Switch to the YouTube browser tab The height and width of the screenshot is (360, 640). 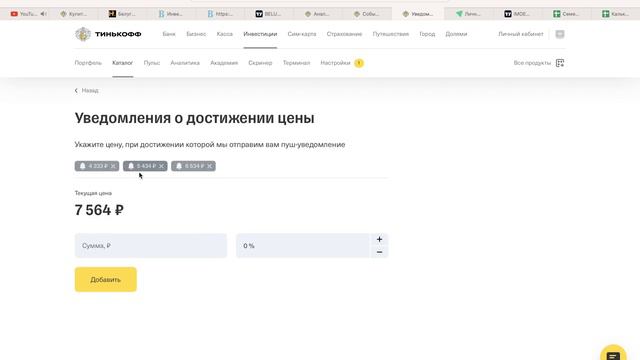(24, 14)
